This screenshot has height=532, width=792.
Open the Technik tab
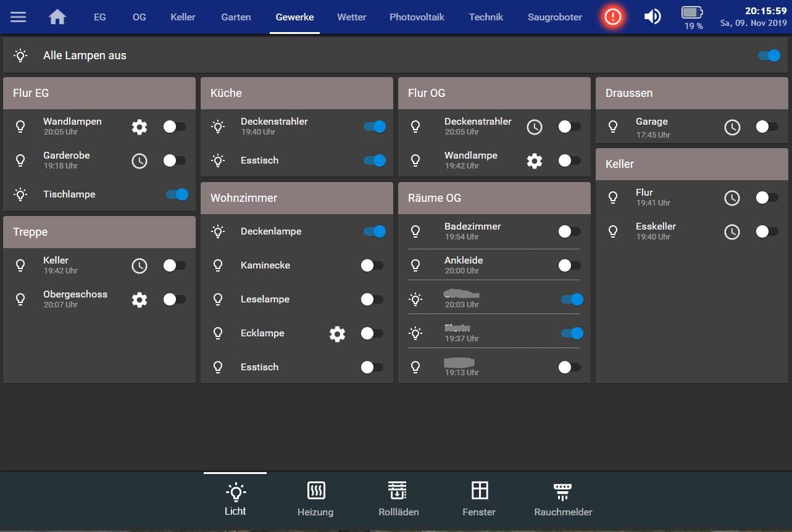tap(486, 17)
